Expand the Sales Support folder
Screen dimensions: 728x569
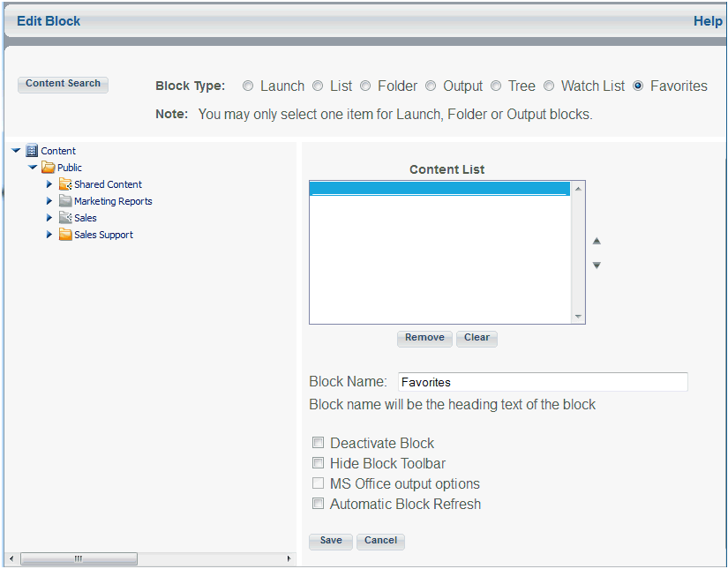49,235
